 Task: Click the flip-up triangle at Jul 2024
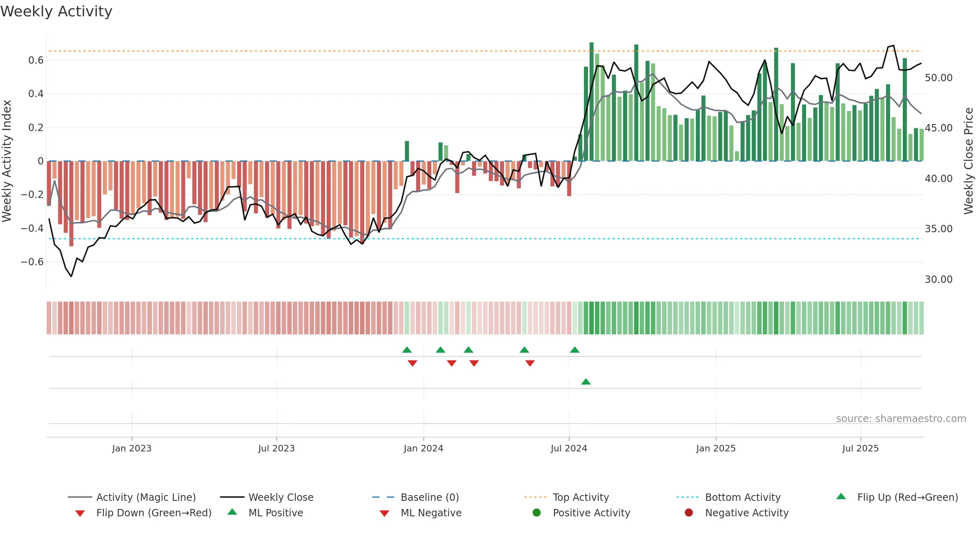pyautogui.click(x=575, y=350)
